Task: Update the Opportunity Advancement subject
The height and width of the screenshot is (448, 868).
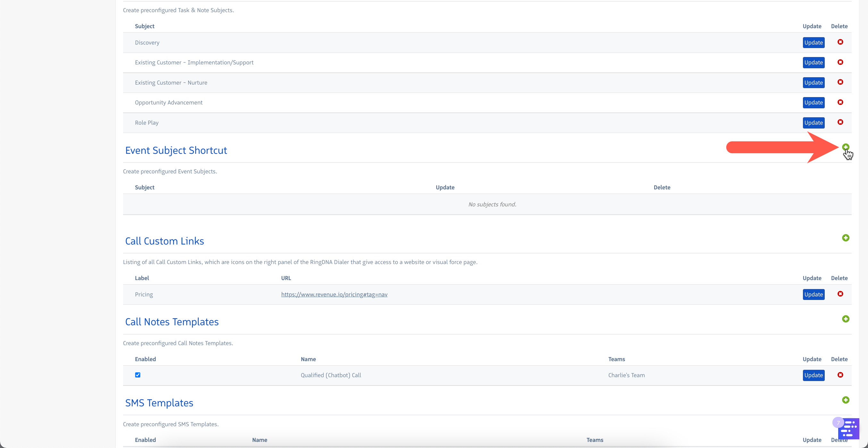Action: (x=814, y=103)
